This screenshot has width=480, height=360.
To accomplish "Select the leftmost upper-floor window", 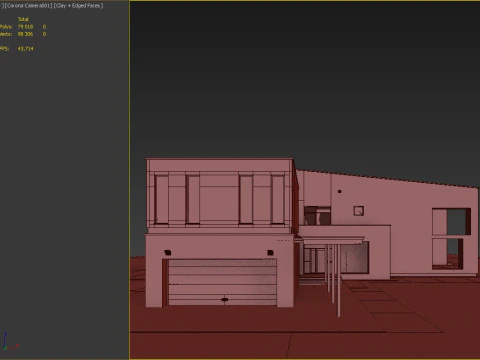I will 161,199.
